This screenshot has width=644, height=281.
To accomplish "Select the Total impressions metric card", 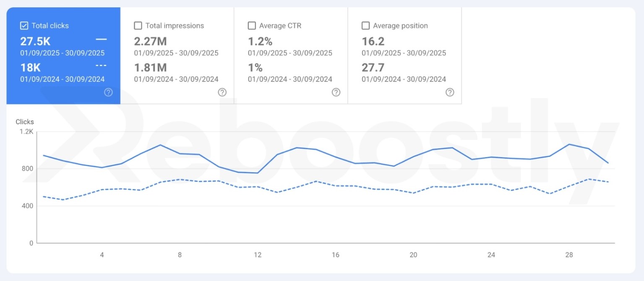I will click(x=176, y=55).
